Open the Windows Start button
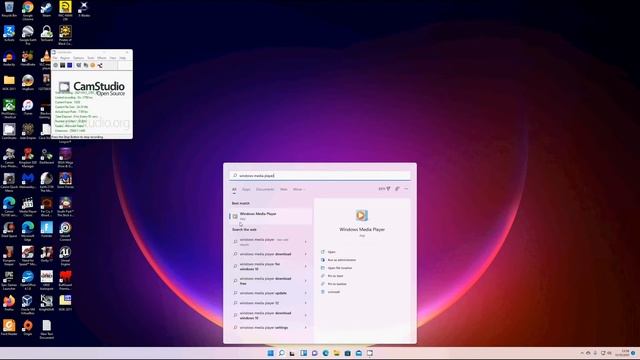This screenshot has width=640, height=360. (x=270, y=353)
